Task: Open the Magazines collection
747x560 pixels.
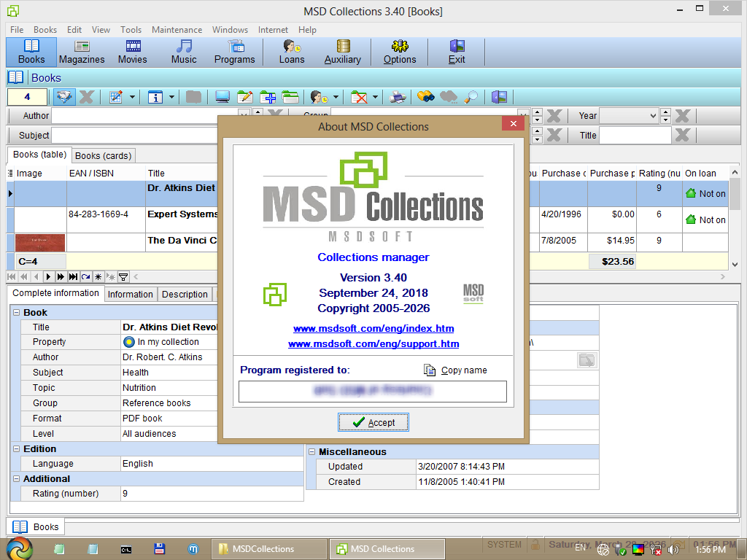Action: (82, 52)
